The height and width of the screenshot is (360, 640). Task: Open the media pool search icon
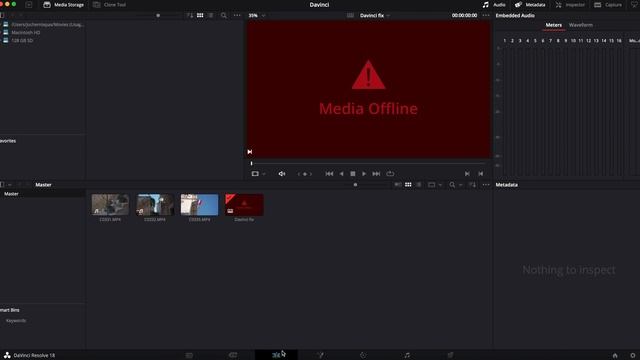tap(452, 185)
